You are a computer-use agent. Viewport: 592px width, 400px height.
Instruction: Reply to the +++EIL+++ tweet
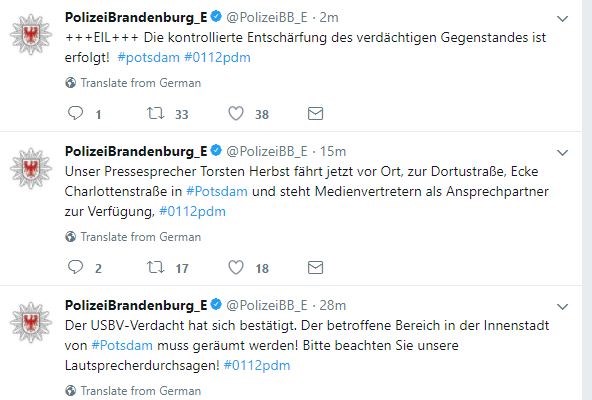75,113
